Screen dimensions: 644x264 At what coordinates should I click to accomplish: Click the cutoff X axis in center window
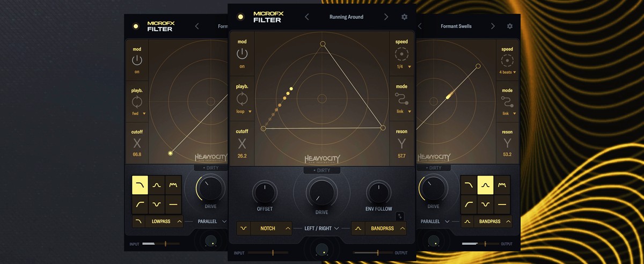click(242, 144)
